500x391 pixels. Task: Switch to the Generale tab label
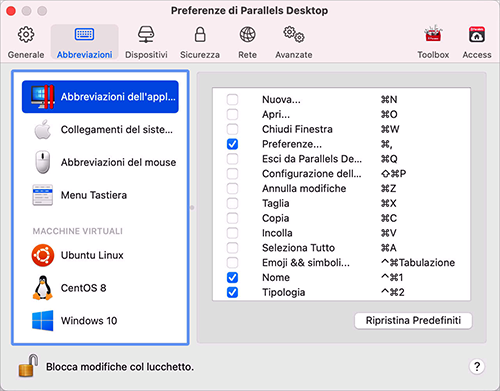[26, 55]
